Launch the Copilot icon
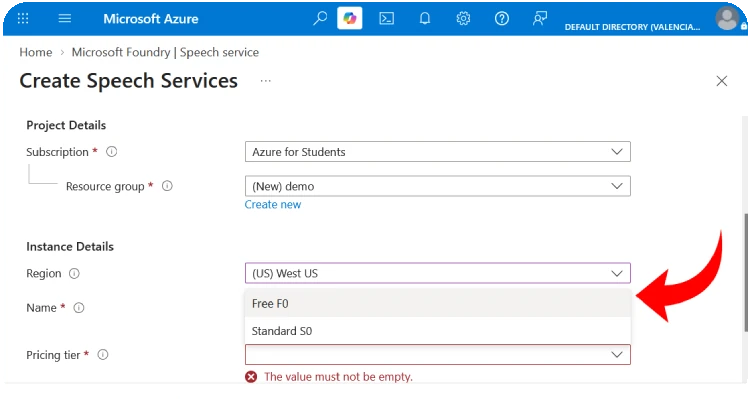This screenshot has width=750, height=402. click(350, 19)
